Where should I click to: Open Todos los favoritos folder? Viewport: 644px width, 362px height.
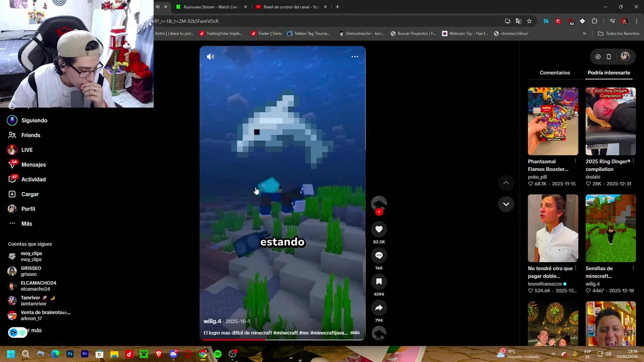coord(618,34)
